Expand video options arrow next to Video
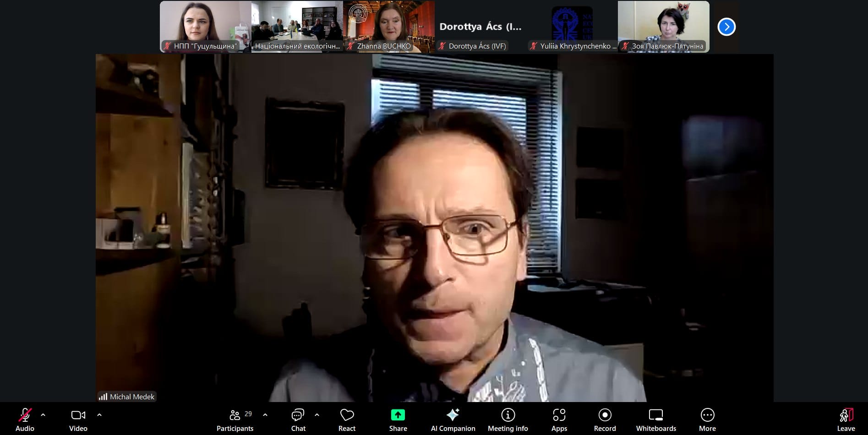Viewport: 868px width, 435px height. pyautogui.click(x=99, y=415)
